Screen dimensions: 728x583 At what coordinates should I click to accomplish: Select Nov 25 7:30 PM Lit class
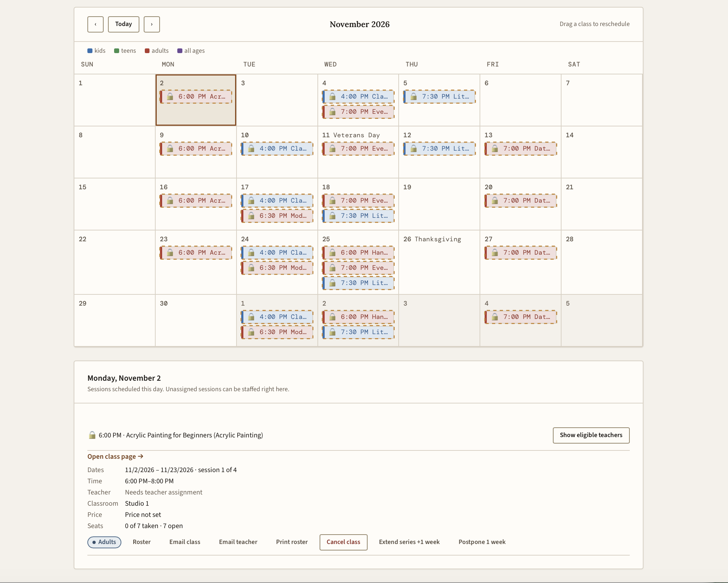click(358, 283)
